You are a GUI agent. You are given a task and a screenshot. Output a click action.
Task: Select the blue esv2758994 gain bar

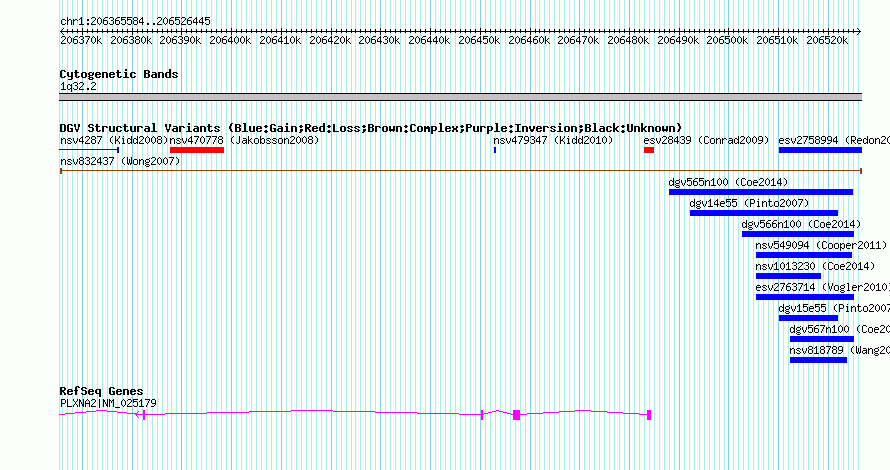(x=820, y=150)
